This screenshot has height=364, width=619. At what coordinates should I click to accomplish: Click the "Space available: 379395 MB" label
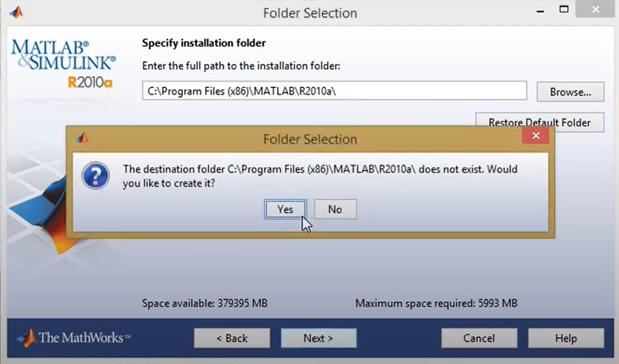click(x=205, y=304)
